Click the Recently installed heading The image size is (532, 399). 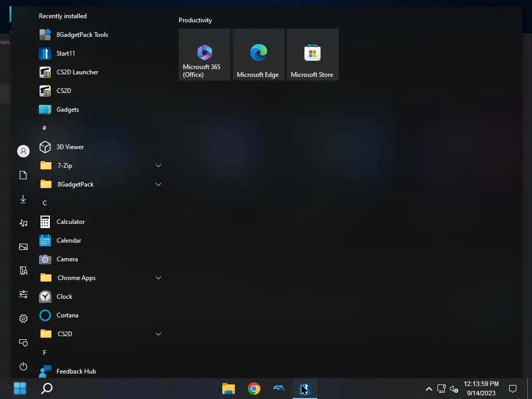pyautogui.click(x=63, y=16)
